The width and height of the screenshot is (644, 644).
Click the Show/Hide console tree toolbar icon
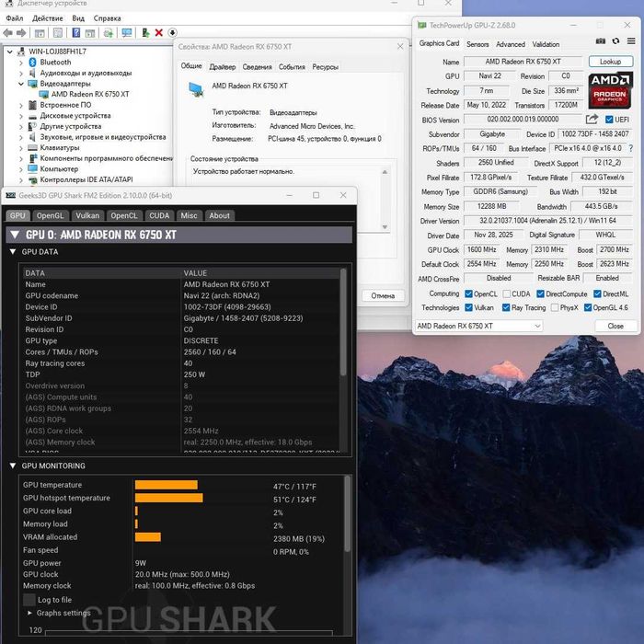(x=40, y=33)
